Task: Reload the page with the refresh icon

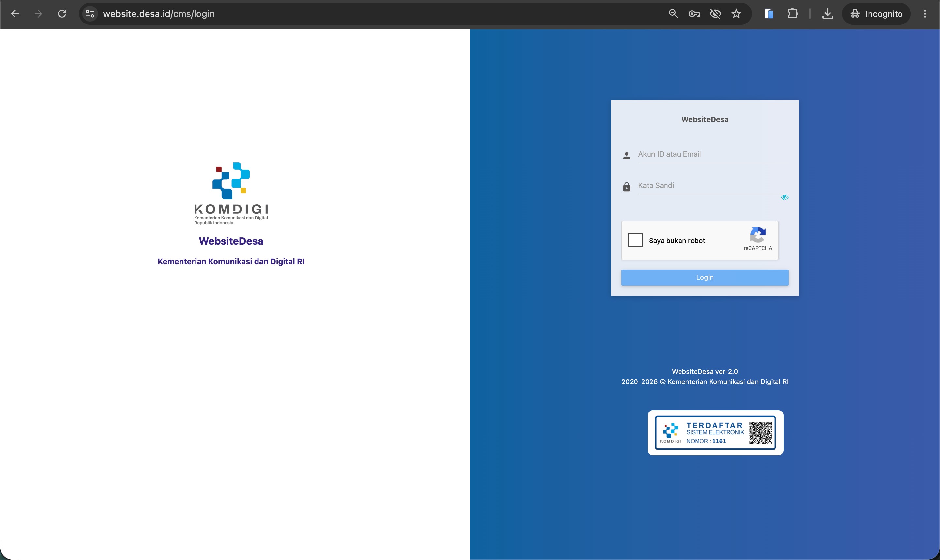Action: point(62,14)
